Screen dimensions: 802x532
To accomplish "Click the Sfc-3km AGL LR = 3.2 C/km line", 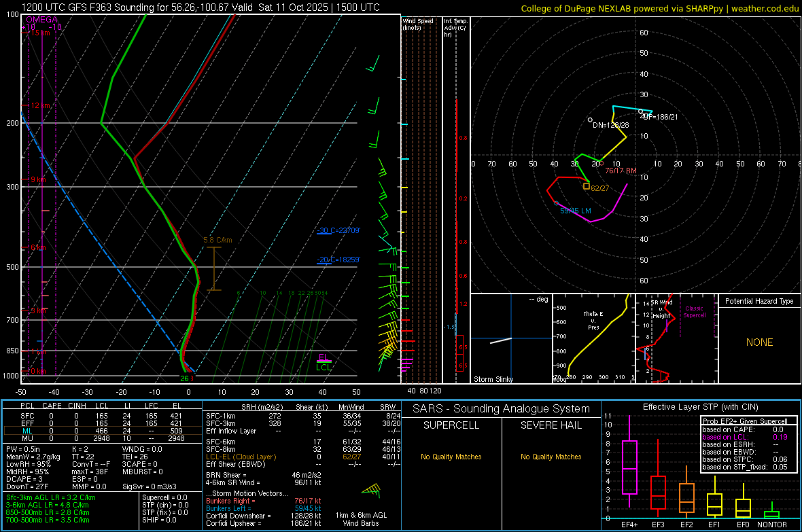I will pos(51,498).
